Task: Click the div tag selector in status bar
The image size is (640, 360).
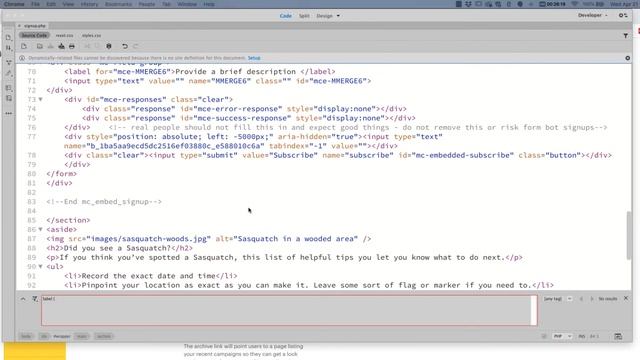Action: (x=44, y=336)
